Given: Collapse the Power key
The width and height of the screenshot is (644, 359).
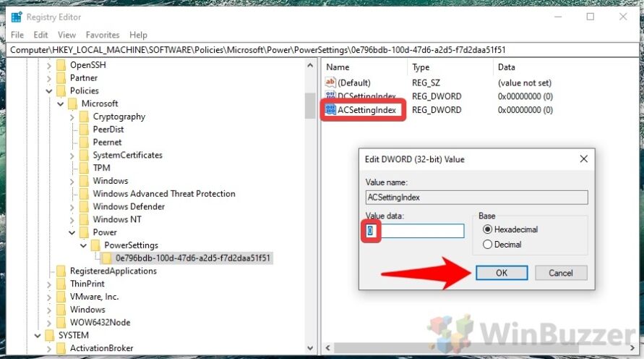Looking at the screenshot, I should (x=72, y=233).
